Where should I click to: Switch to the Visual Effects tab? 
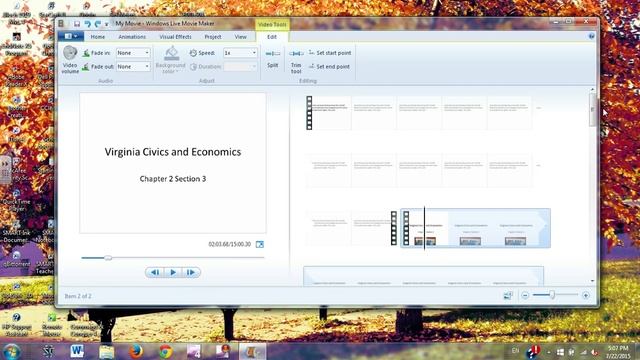click(x=175, y=37)
